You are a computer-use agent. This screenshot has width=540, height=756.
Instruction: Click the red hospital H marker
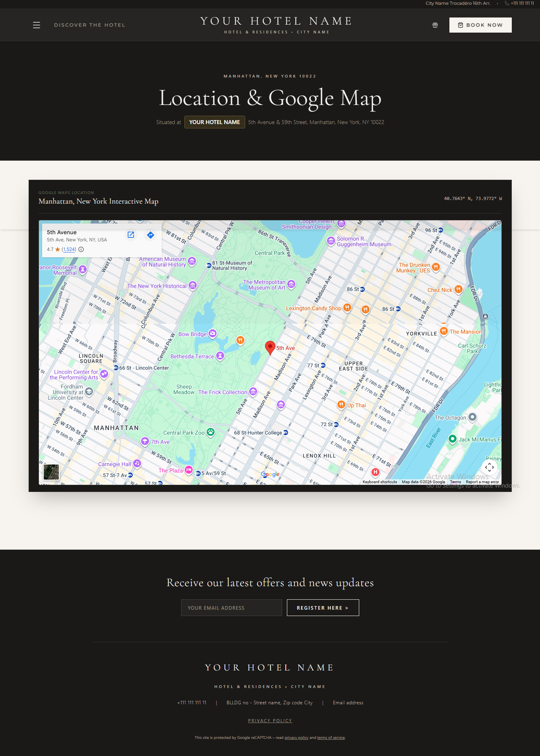375,472
